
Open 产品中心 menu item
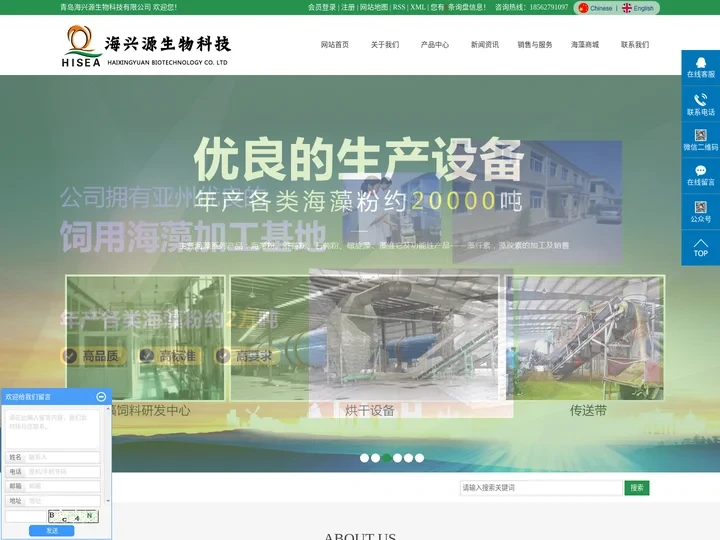click(x=435, y=45)
